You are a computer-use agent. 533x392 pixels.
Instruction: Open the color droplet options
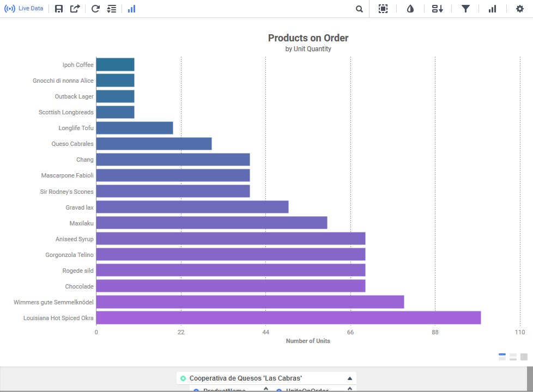pos(410,9)
